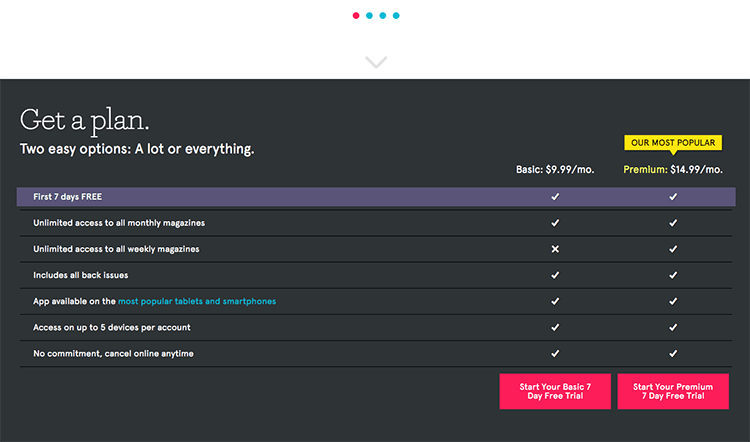Click Basic checkmark in App available row

[555, 301]
